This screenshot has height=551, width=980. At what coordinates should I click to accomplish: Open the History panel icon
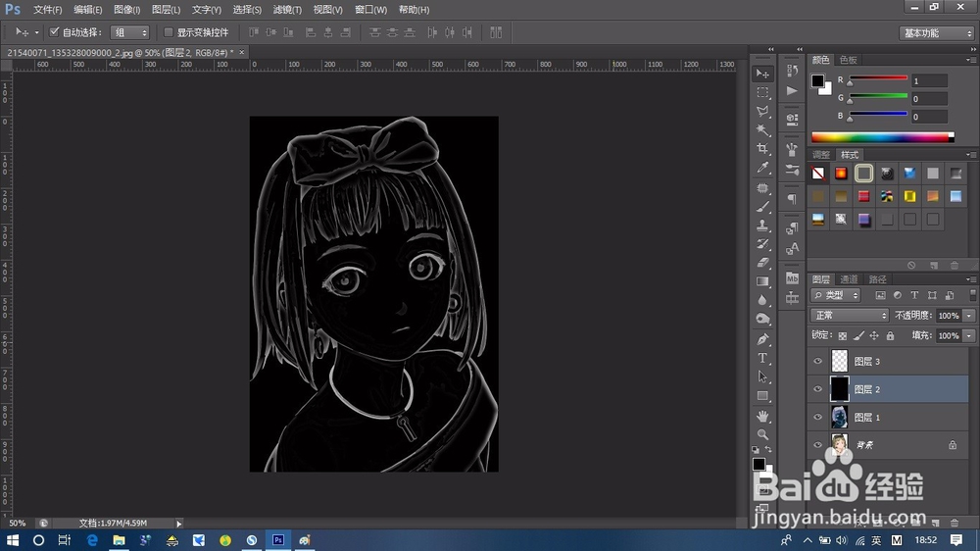(x=793, y=71)
